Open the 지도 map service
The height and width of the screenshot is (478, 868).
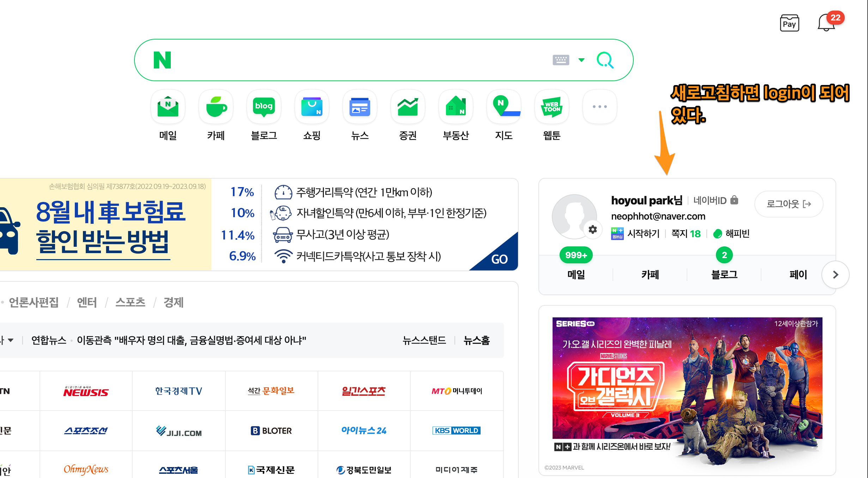504,107
